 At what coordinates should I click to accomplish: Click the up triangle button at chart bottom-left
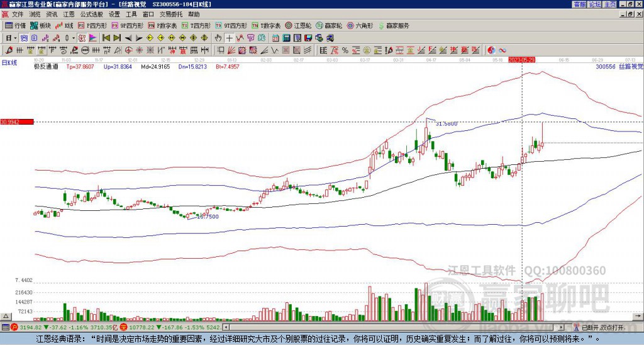click(6, 316)
